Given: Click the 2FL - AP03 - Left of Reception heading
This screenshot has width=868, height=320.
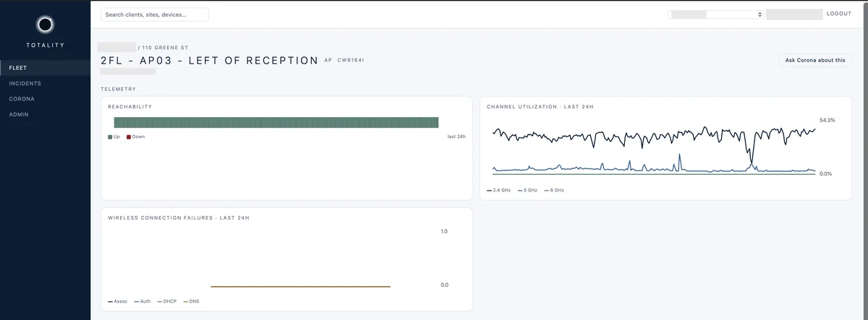Looking at the screenshot, I should tap(210, 61).
